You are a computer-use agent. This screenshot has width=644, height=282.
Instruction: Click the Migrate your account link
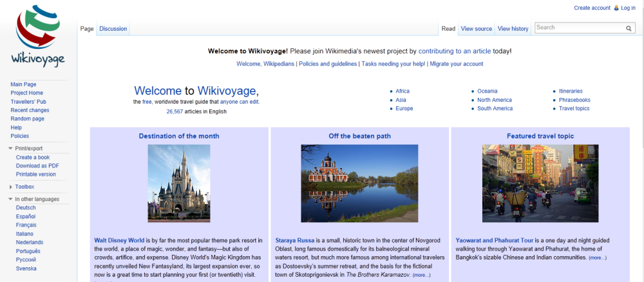[457, 64]
